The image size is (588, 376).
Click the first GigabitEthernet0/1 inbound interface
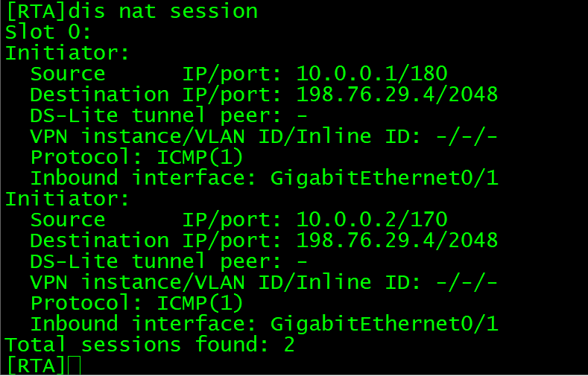(x=384, y=178)
